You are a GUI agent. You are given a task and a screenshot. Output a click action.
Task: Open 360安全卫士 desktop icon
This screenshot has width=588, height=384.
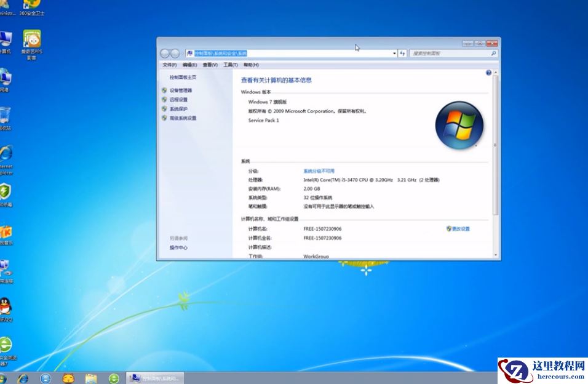(x=32, y=7)
